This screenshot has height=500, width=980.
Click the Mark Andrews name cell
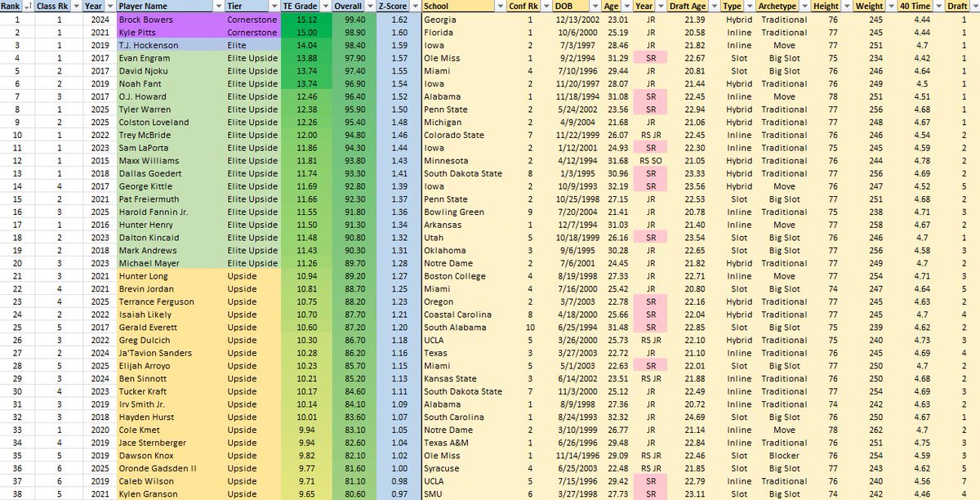(170, 251)
